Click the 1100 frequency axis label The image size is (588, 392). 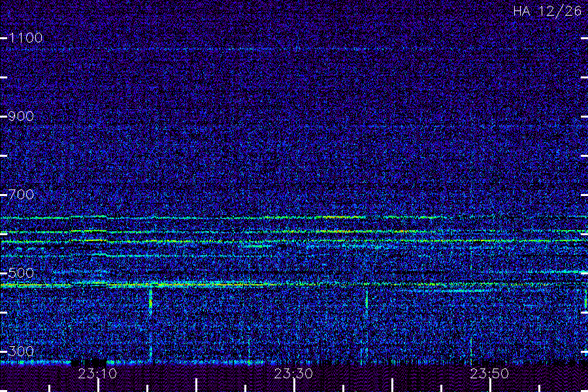pos(26,38)
